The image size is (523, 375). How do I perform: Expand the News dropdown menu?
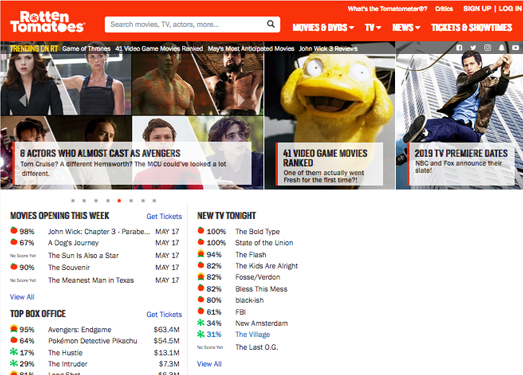[x=406, y=27]
